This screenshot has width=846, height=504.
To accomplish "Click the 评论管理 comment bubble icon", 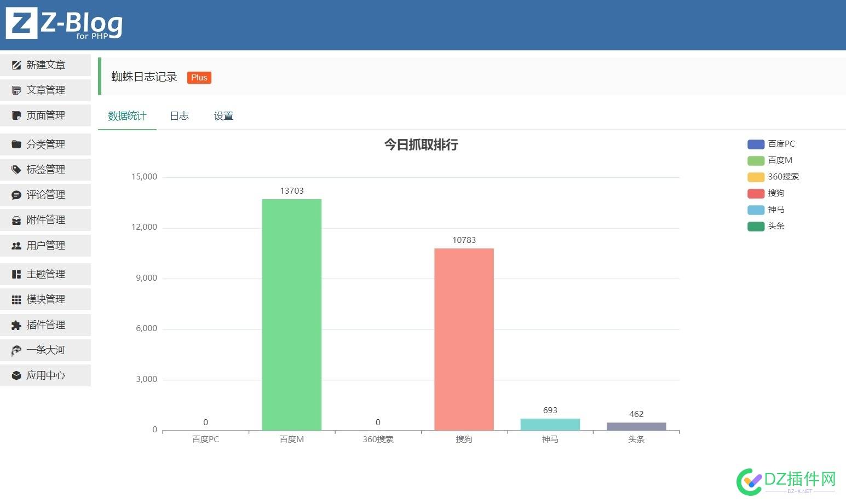I will pyautogui.click(x=16, y=195).
